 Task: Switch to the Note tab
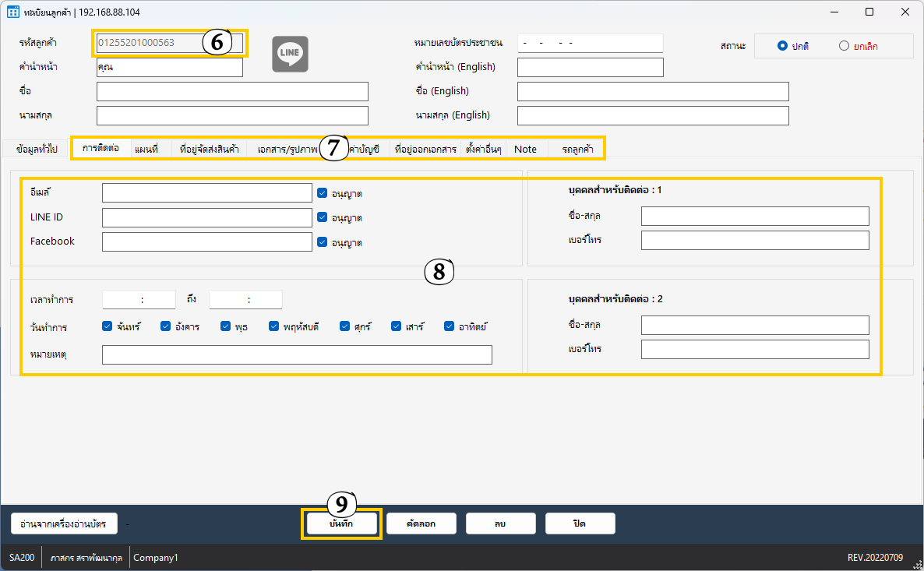click(525, 149)
